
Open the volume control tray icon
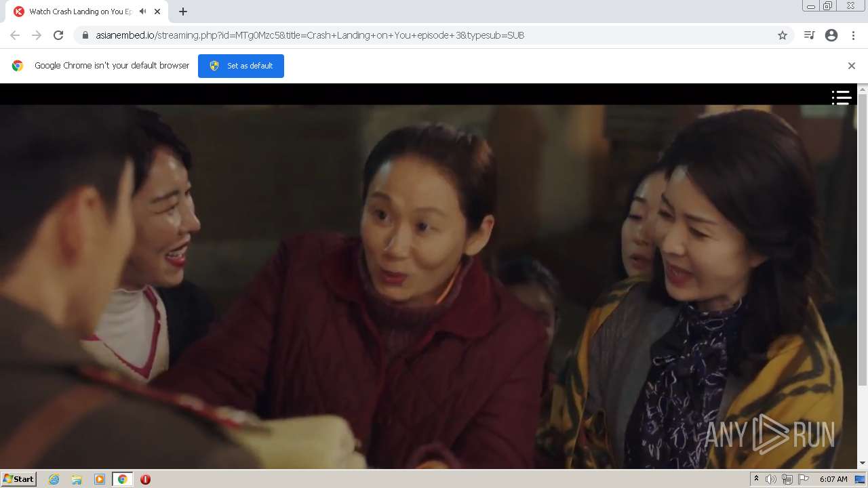click(771, 479)
